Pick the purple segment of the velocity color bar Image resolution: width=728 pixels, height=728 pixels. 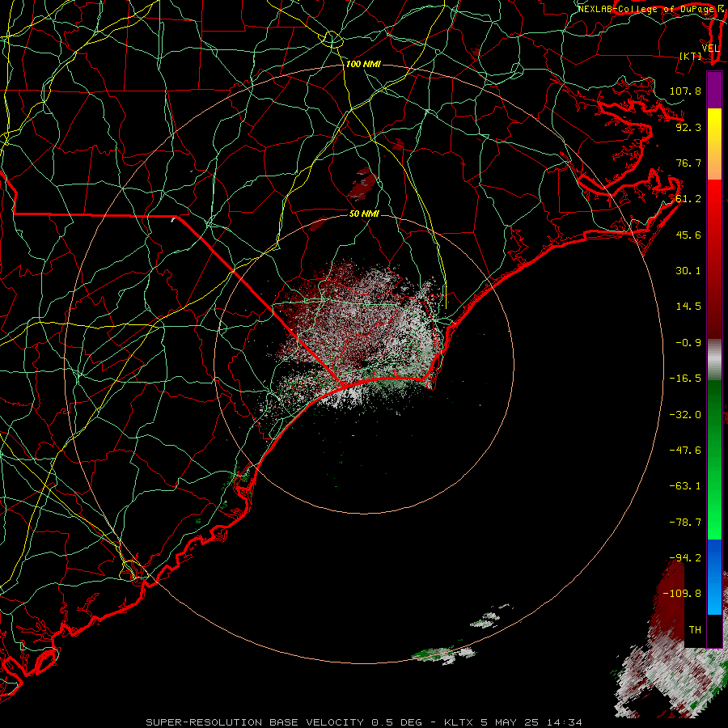click(x=714, y=90)
